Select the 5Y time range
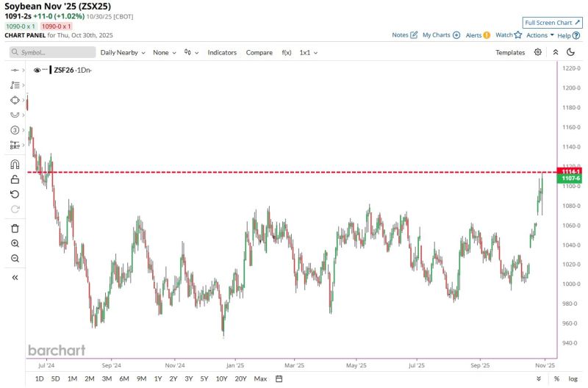Viewport: 588px width, 388px height. (204, 378)
